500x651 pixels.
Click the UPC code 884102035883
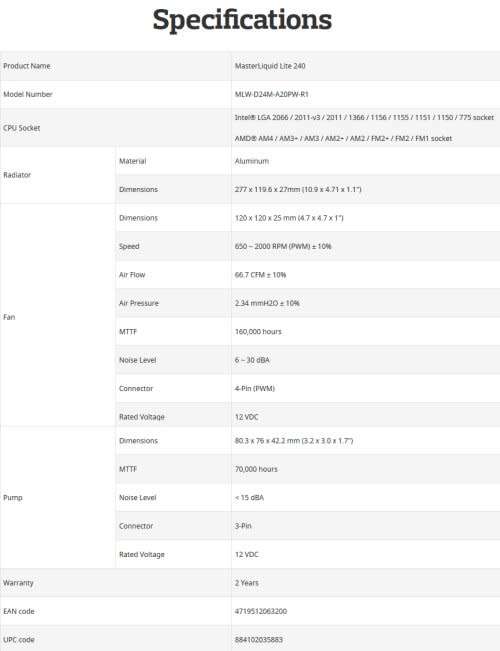tap(259, 640)
